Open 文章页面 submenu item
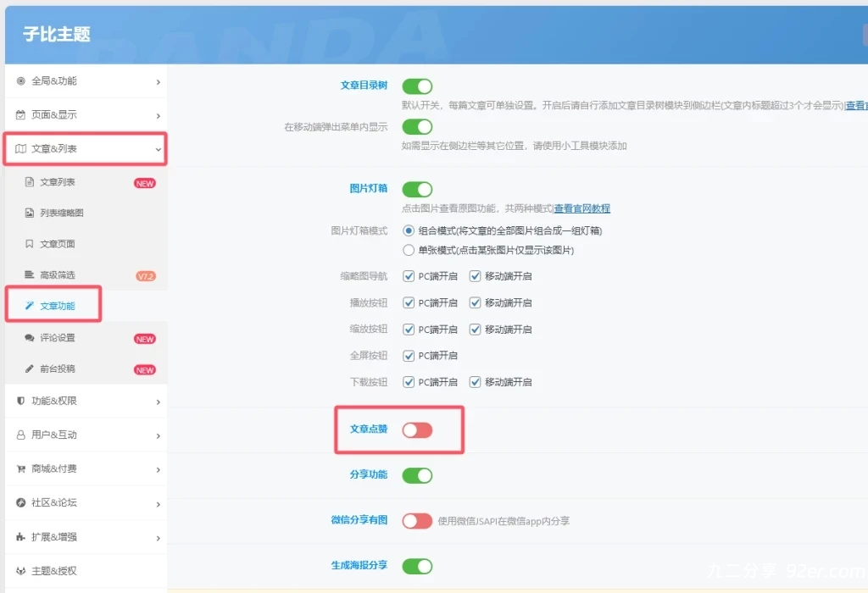The image size is (868, 593). click(x=86, y=244)
